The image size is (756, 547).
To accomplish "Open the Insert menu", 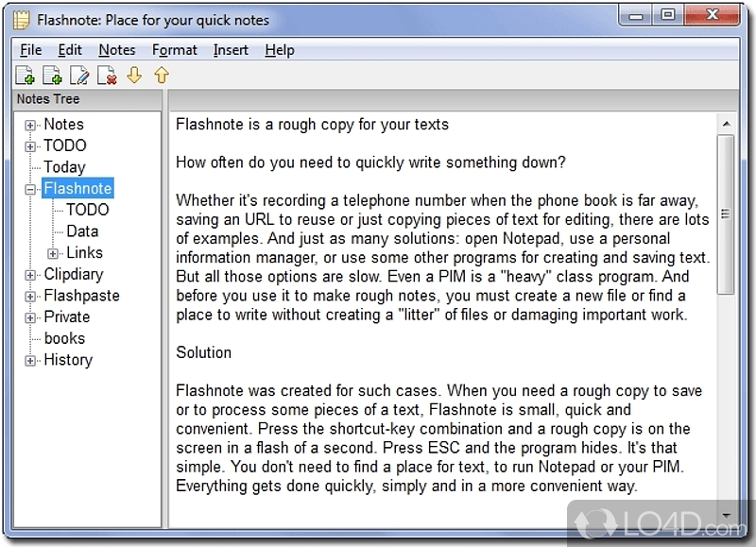I will (231, 50).
